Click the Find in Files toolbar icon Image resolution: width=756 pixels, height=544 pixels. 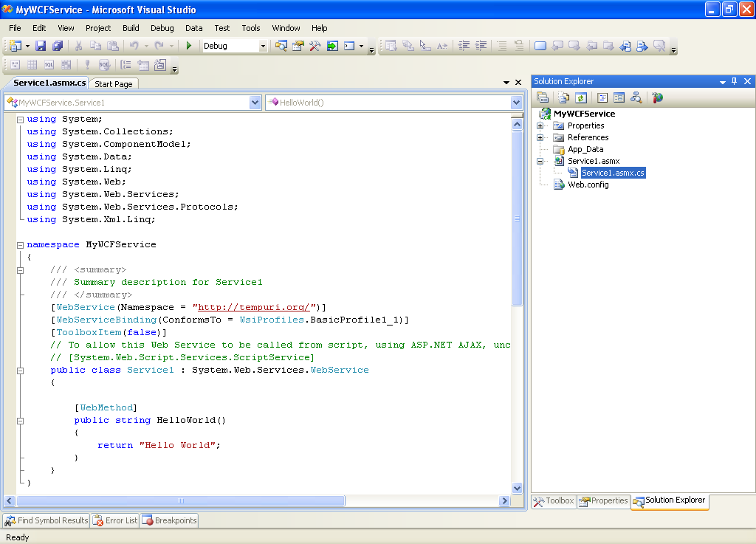(x=281, y=46)
